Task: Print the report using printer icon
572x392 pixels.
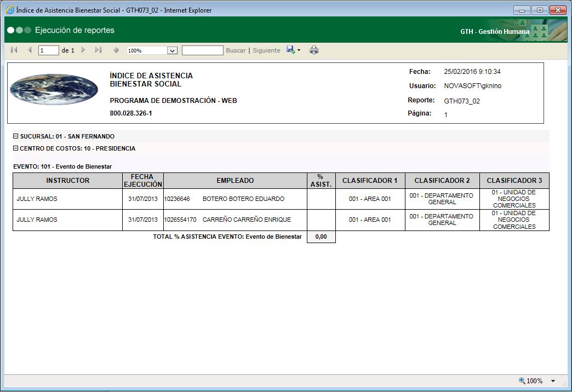Action: (x=314, y=50)
